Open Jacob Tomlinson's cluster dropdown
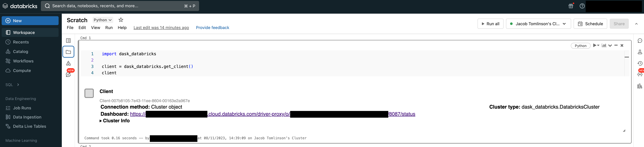This screenshot has height=147, width=644. click(538, 24)
